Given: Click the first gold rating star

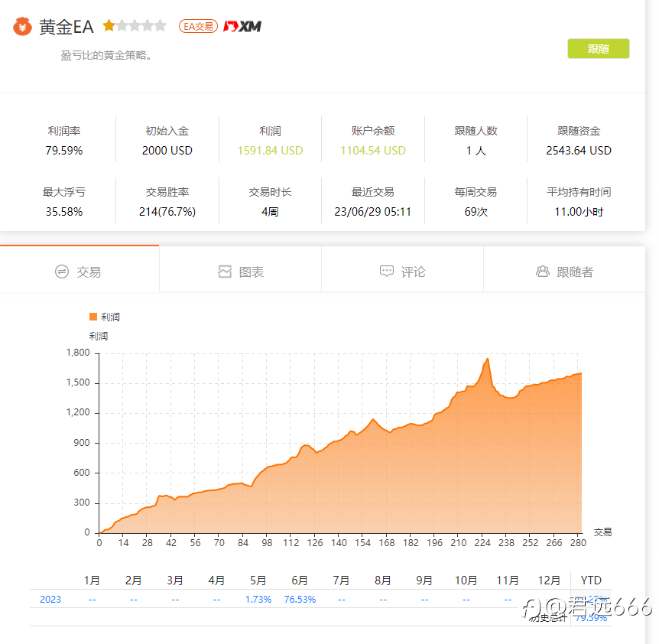Looking at the screenshot, I should point(109,26).
